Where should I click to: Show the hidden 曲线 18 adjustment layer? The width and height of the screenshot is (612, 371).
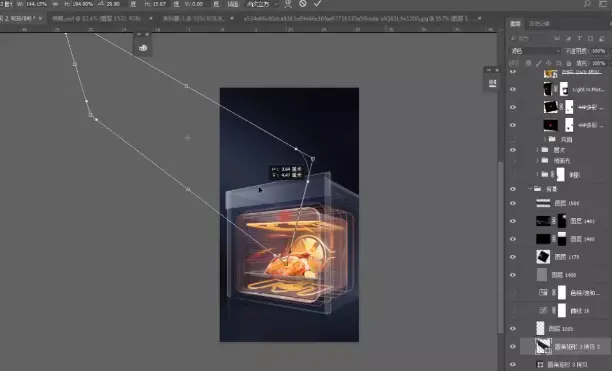coord(513,311)
